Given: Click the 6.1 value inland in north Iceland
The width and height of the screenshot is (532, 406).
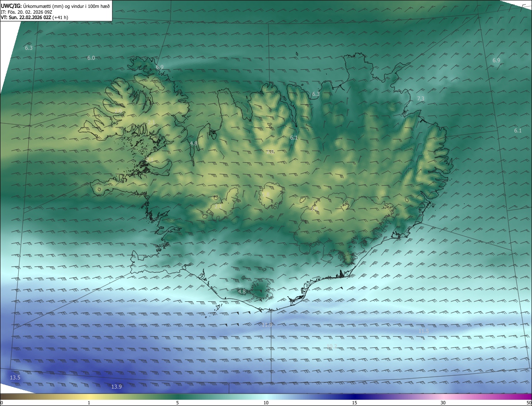Looking at the screenshot, I should click(294, 137).
